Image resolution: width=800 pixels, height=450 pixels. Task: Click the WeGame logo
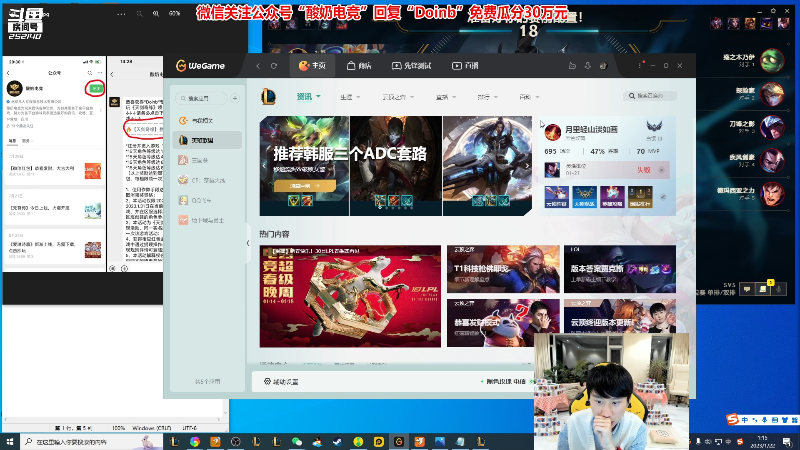201,66
